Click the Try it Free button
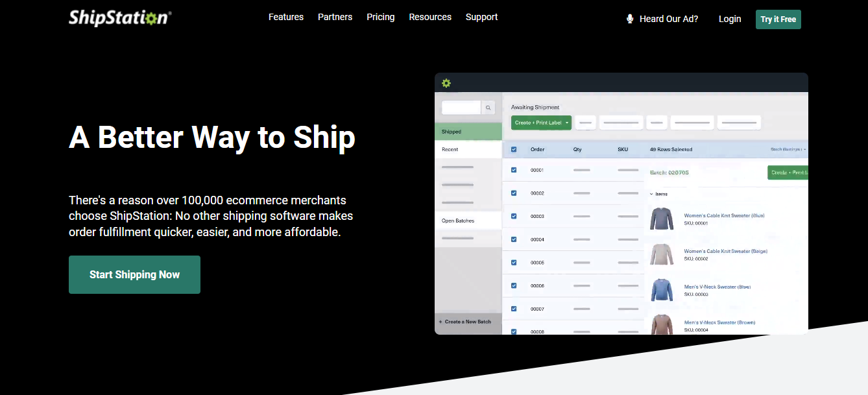The image size is (868, 395). (x=778, y=19)
